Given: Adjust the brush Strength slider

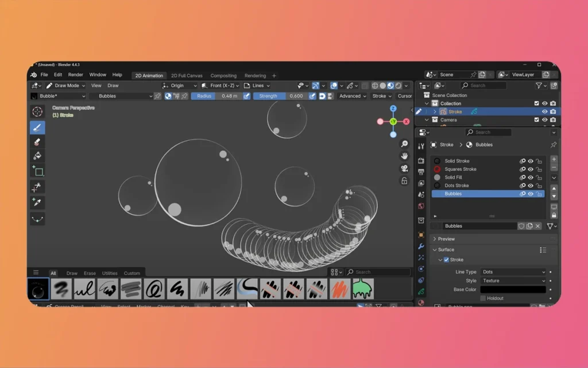Looking at the screenshot, I should pos(280,96).
